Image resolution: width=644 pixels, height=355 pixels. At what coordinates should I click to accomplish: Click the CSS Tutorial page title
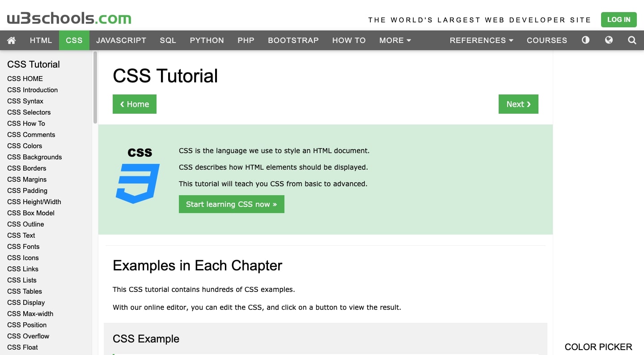(x=165, y=76)
